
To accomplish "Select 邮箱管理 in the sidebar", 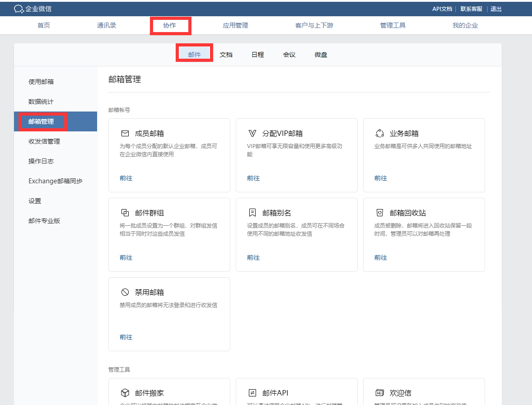I will 55,121.
